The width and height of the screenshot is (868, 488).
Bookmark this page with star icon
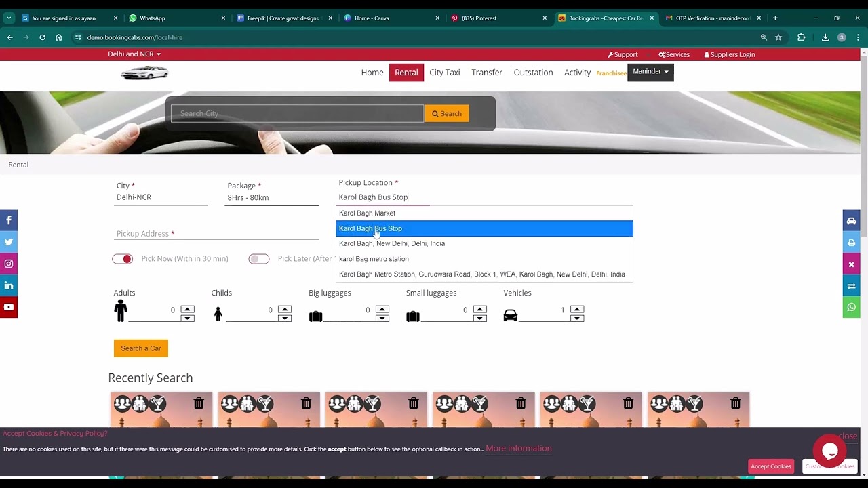tap(778, 37)
